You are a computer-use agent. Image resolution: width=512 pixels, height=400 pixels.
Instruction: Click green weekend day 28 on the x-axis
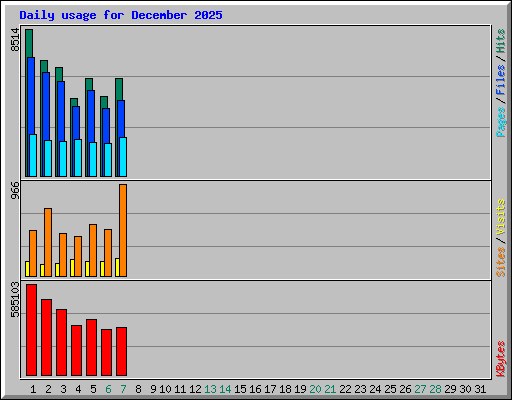435,389
